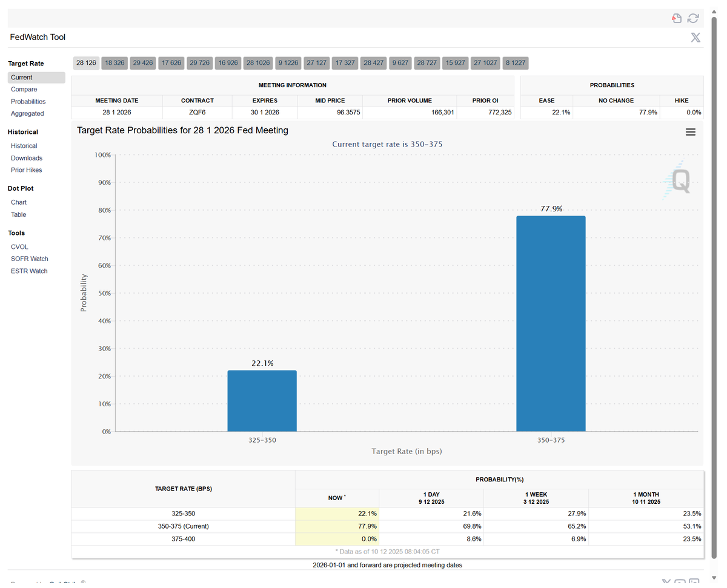Click the 1 MONTH 10 11 2025 column header

(645, 498)
